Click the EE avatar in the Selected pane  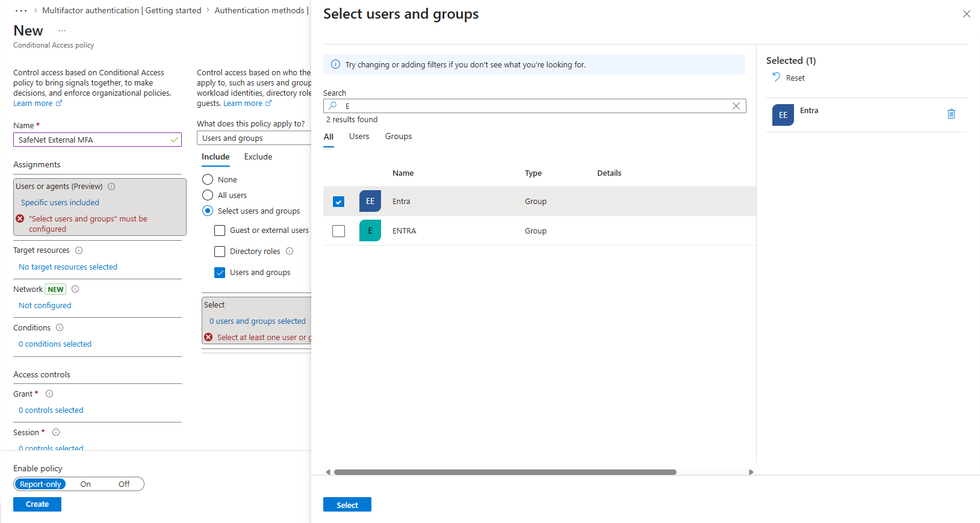tap(783, 115)
